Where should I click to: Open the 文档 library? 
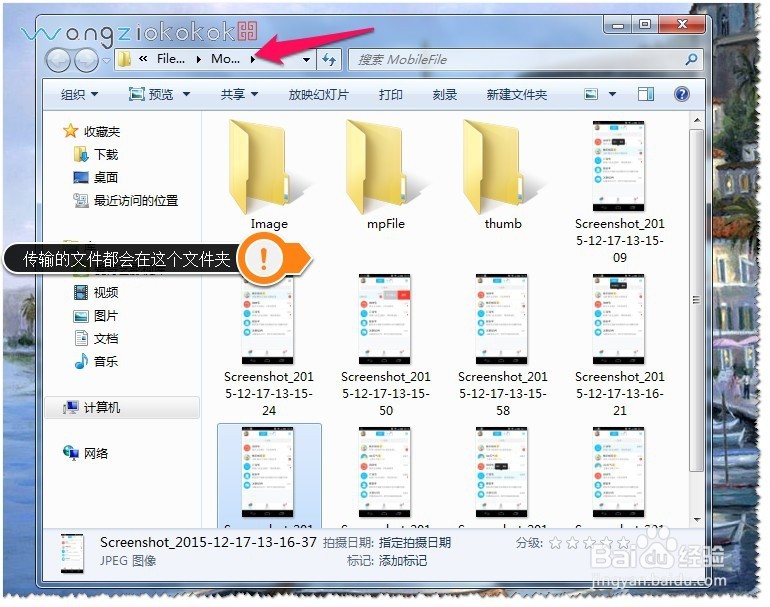pos(106,338)
